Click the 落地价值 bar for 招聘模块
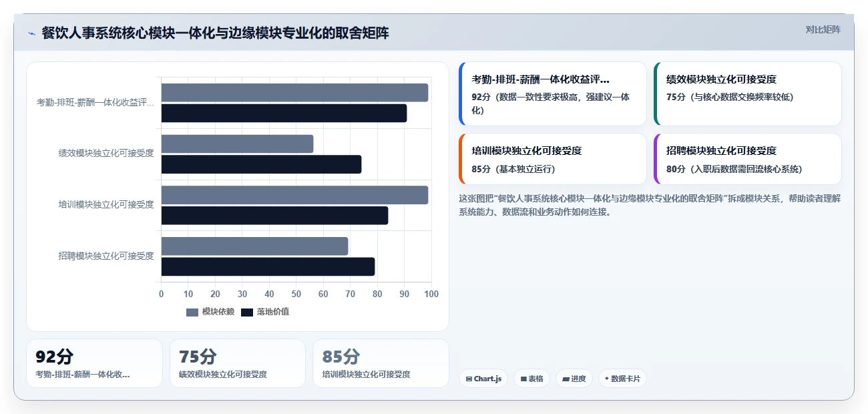 click(268, 266)
